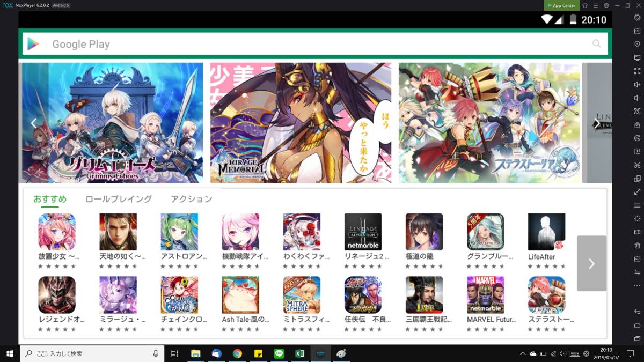Open ミラージュ app icon in second row
The height and width of the screenshot is (362, 644).
(x=118, y=295)
